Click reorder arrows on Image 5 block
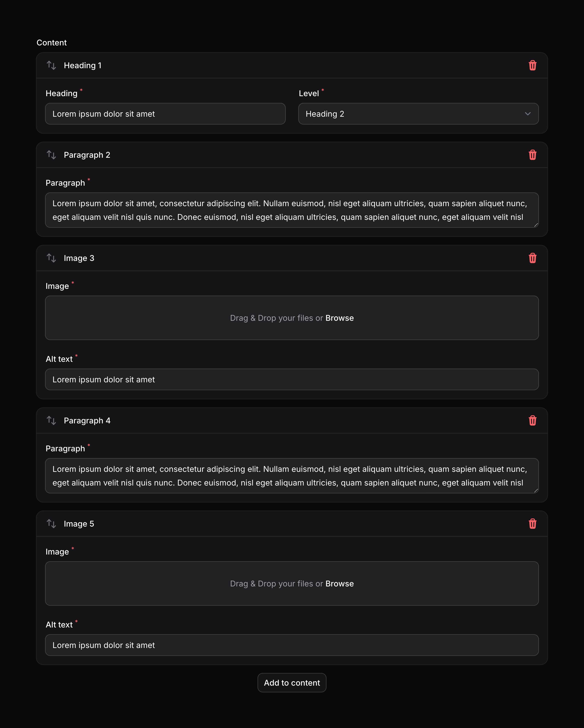584x728 pixels. point(51,524)
